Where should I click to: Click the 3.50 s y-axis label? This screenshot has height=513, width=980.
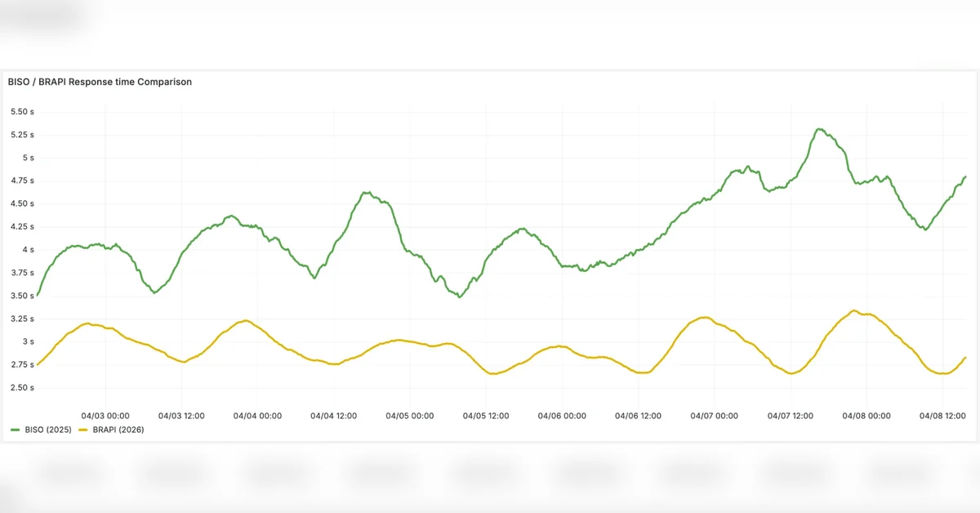coord(22,296)
